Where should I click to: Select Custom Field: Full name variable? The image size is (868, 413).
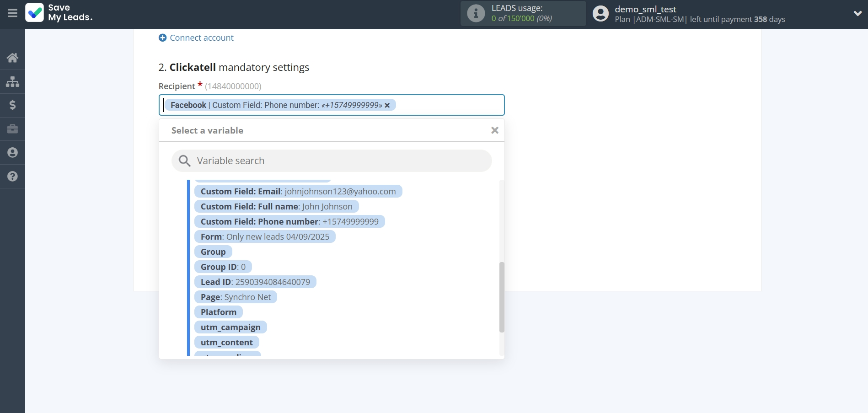point(276,207)
